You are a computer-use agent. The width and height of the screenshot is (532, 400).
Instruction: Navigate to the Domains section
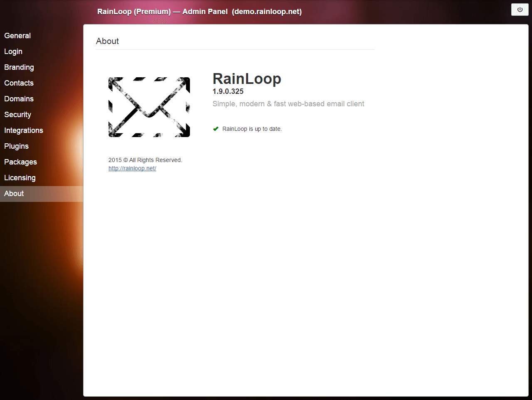[19, 99]
